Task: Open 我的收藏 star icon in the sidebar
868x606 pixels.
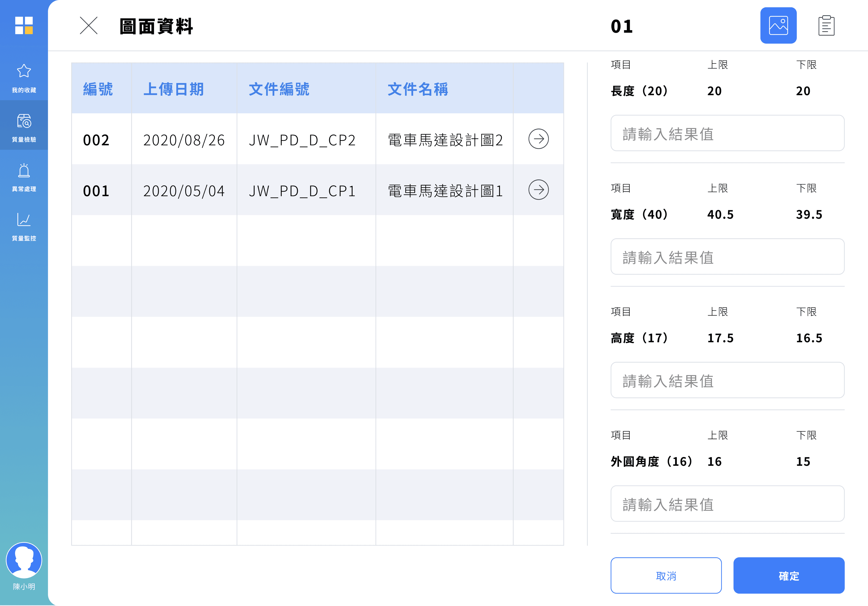Action: coord(24,71)
